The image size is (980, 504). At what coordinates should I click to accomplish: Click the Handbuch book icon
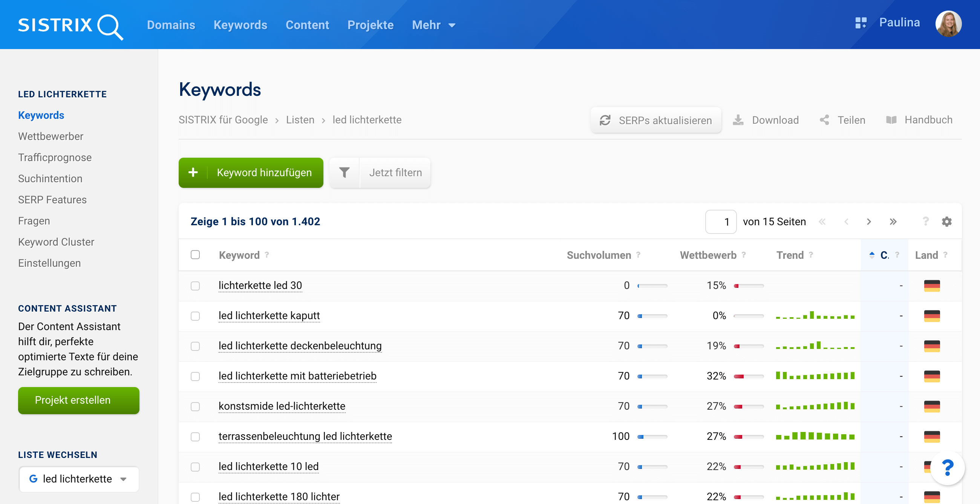click(891, 120)
